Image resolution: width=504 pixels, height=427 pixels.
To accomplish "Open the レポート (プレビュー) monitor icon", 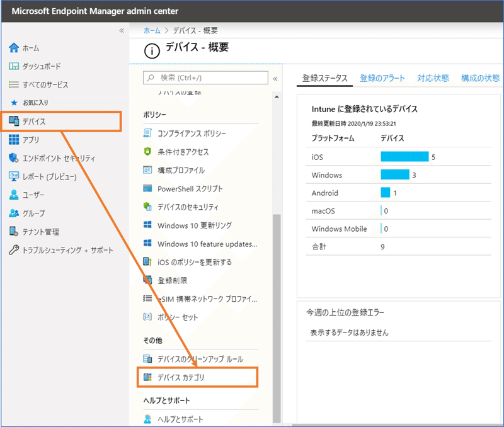I will (13, 176).
